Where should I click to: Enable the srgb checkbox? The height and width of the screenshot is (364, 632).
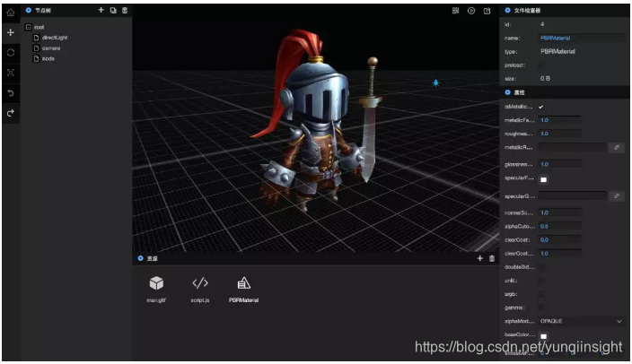(541, 294)
